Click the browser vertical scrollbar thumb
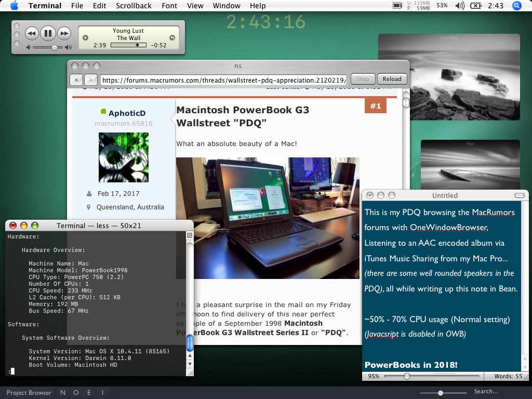The height and width of the screenshot is (399, 532). pyautogui.click(x=405, y=103)
